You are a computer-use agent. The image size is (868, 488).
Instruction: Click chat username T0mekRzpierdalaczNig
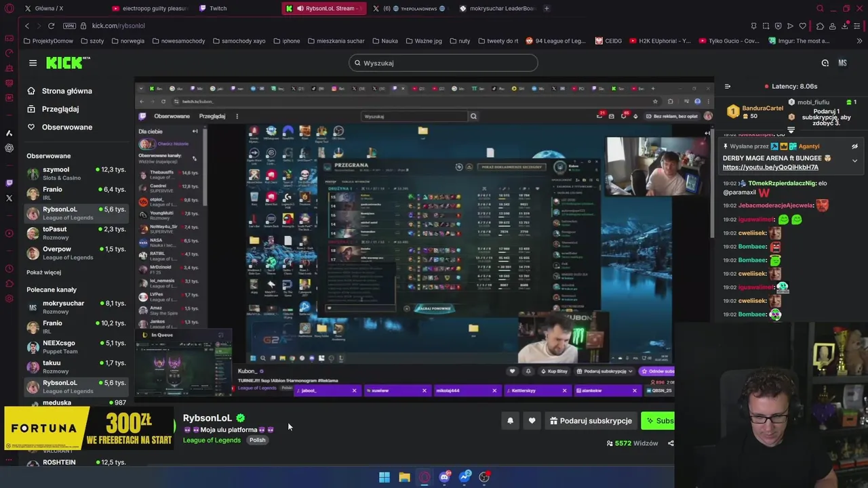pyautogui.click(x=782, y=183)
